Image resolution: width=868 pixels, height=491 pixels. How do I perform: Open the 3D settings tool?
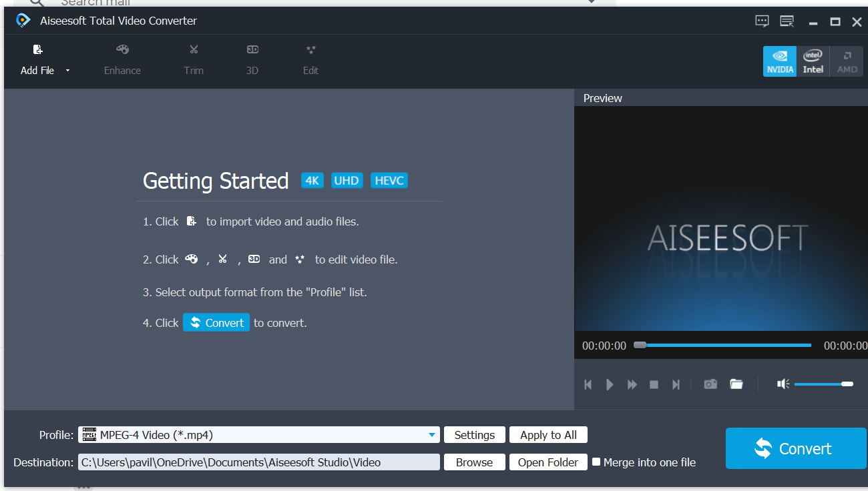[252, 59]
